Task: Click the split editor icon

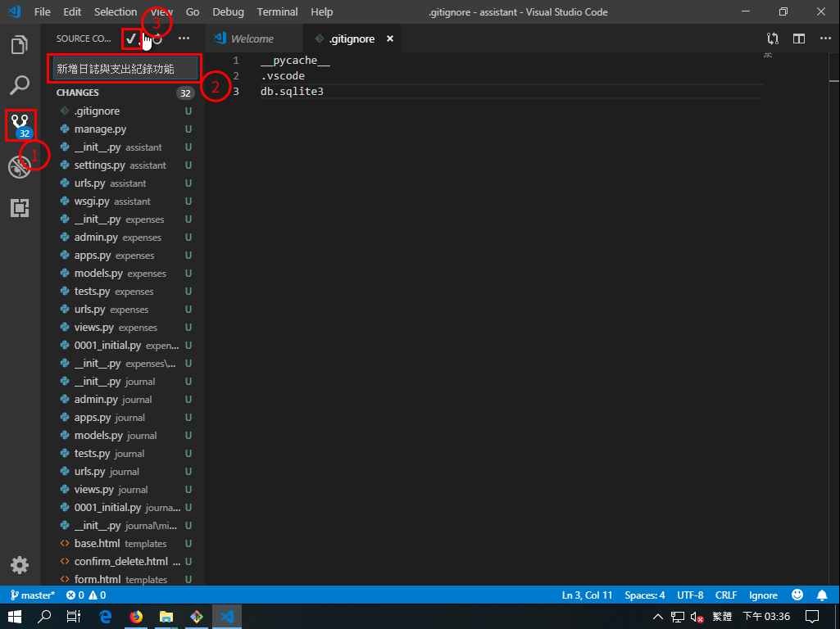Action: click(x=798, y=38)
